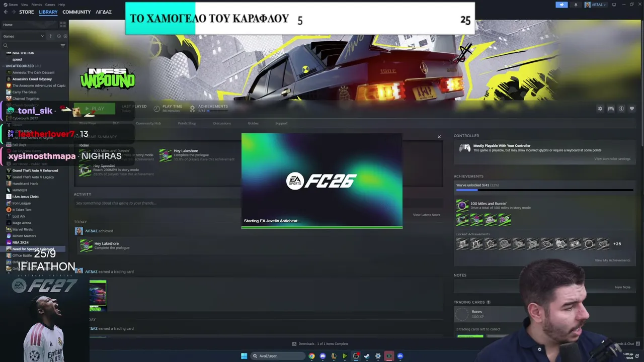The image size is (644, 362).
Task: Click the Bones trading card icon
Action: click(x=461, y=314)
